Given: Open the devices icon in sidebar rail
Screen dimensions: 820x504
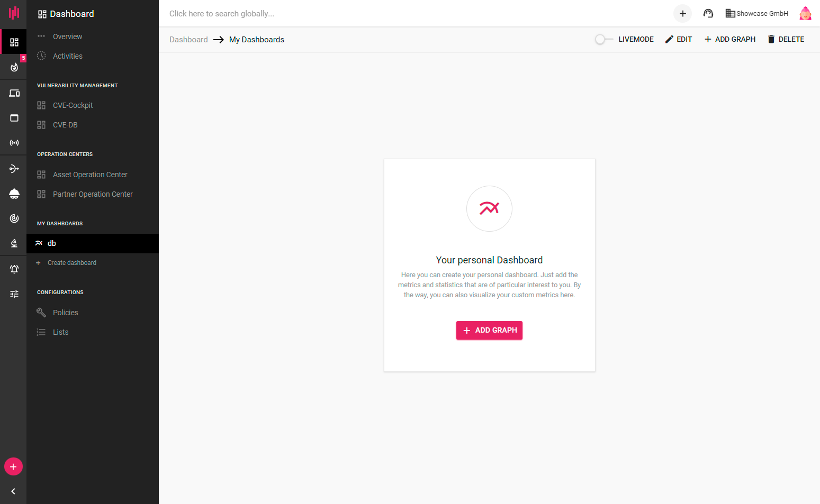Looking at the screenshot, I should pyautogui.click(x=14, y=93).
